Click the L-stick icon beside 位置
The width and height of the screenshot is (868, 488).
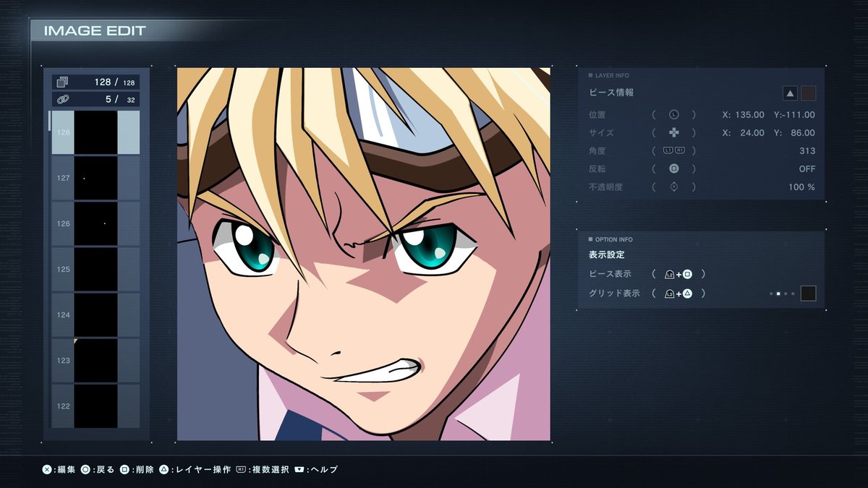(674, 115)
